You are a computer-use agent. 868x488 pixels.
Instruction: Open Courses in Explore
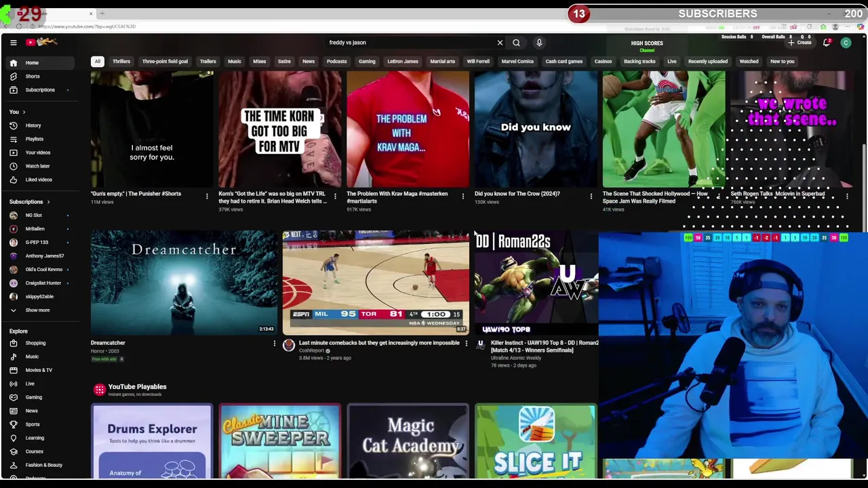[41, 451]
